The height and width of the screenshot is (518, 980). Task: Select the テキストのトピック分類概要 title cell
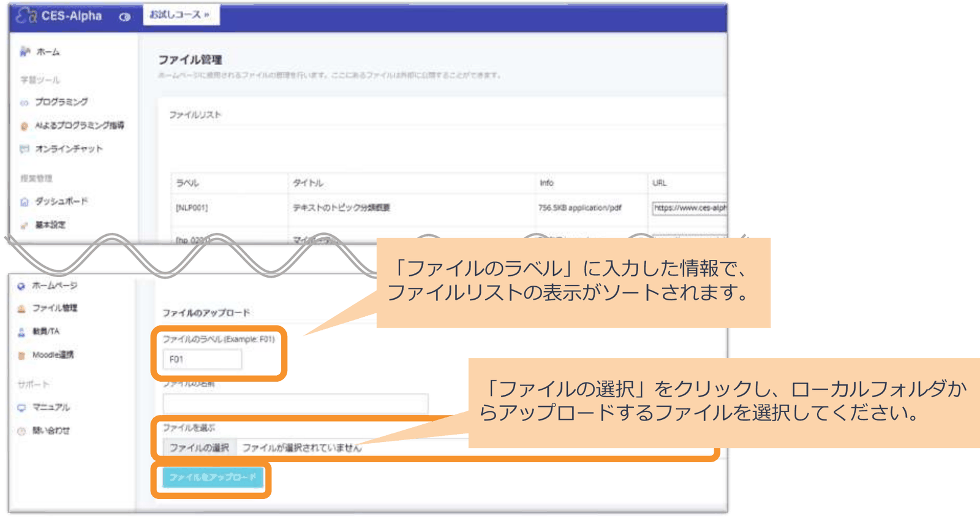pos(341,208)
